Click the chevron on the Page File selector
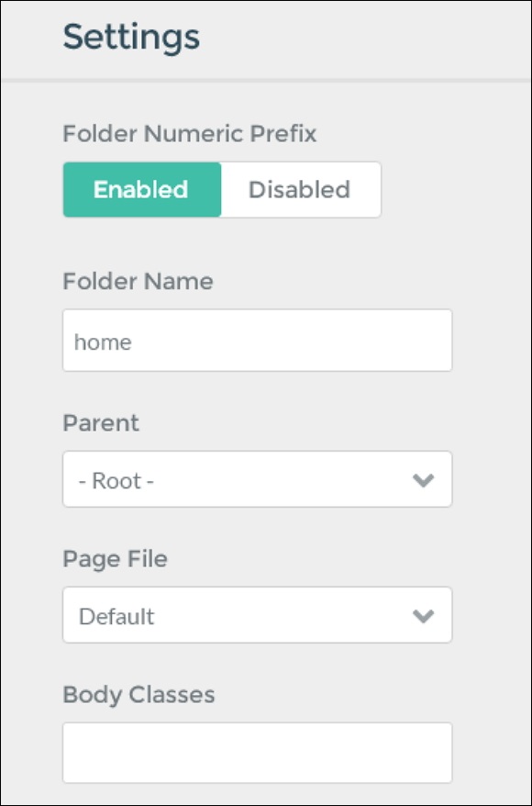The width and height of the screenshot is (532, 806). pyautogui.click(x=424, y=615)
